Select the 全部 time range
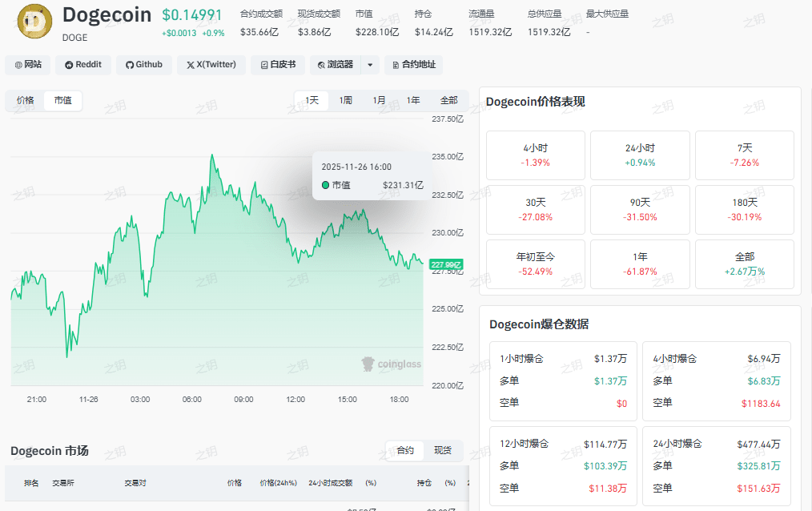This screenshot has width=812, height=511. click(x=448, y=100)
